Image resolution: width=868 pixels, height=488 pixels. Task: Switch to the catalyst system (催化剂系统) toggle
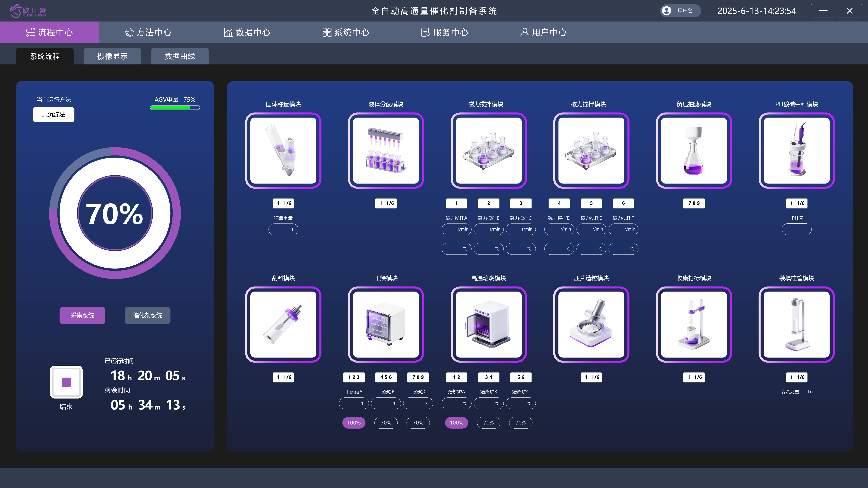147,315
